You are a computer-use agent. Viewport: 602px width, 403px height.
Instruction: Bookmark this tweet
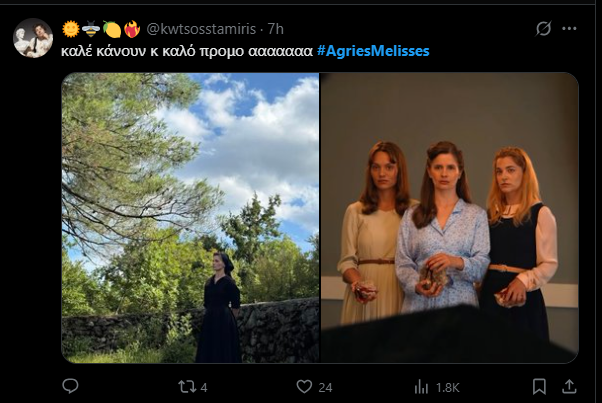[539, 386]
